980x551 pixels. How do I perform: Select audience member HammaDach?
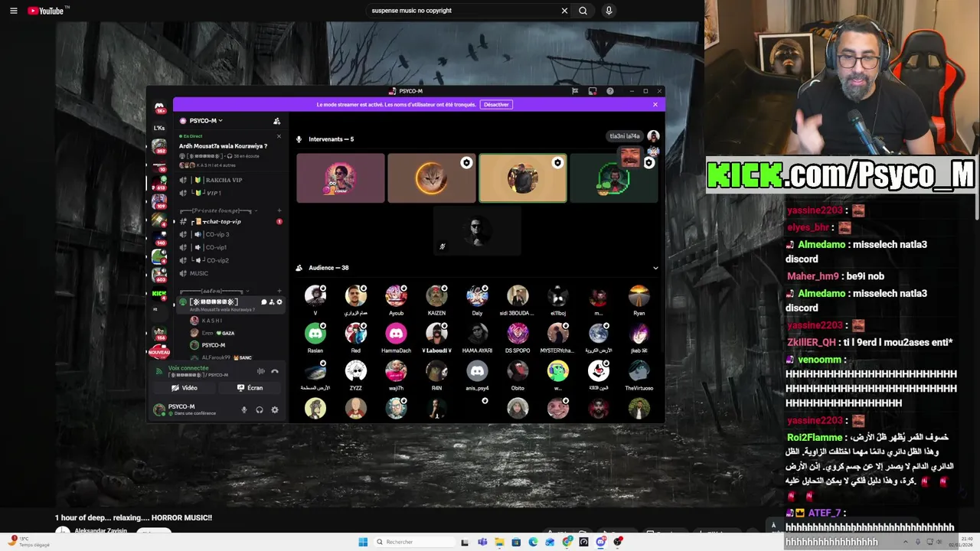tap(396, 337)
